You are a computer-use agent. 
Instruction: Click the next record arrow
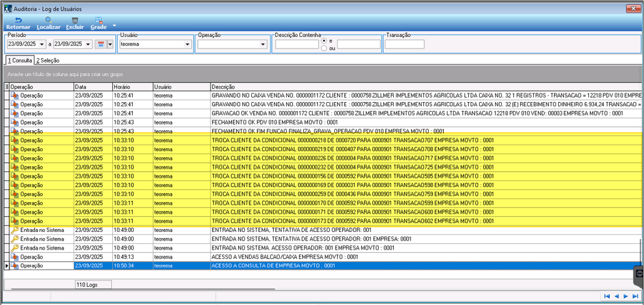pyautogui.click(x=626, y=296)
